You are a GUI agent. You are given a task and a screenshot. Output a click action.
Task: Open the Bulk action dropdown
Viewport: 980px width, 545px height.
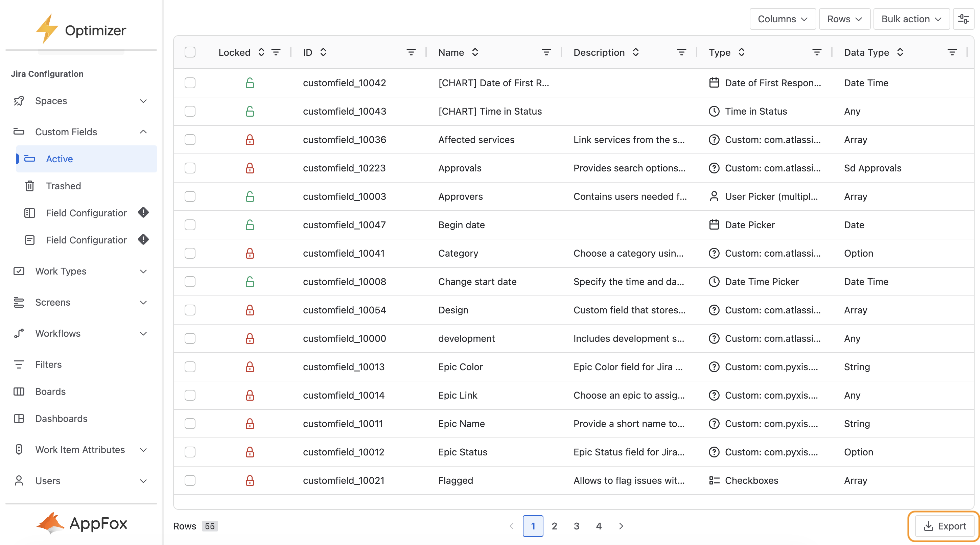(x=911, y=19)
